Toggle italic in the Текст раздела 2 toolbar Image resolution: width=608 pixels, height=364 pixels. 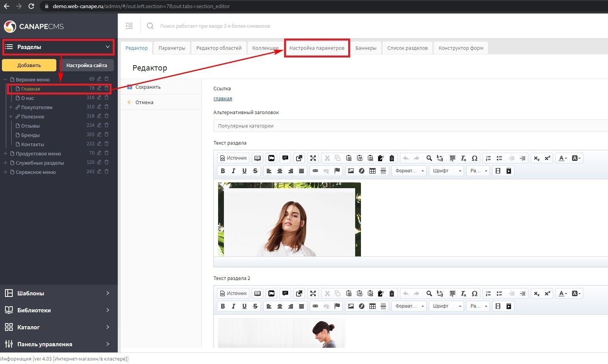(234, 306)
